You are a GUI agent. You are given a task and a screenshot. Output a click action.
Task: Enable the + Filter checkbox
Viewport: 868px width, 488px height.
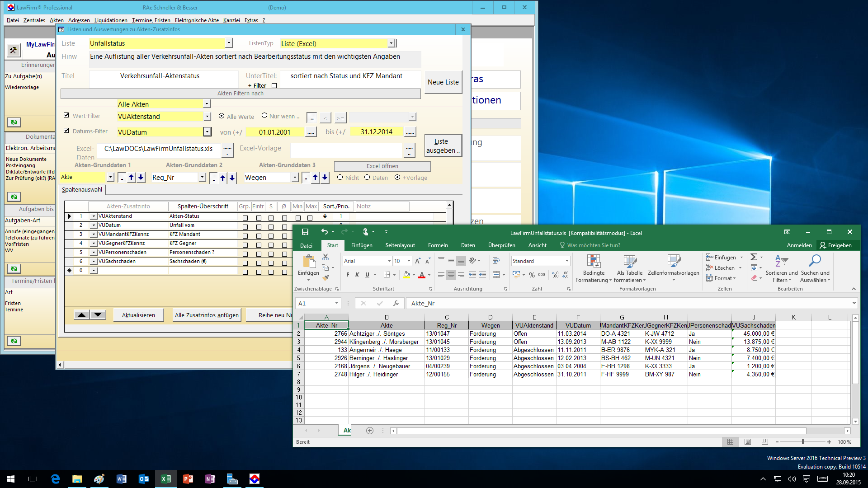tap(274, 86)
